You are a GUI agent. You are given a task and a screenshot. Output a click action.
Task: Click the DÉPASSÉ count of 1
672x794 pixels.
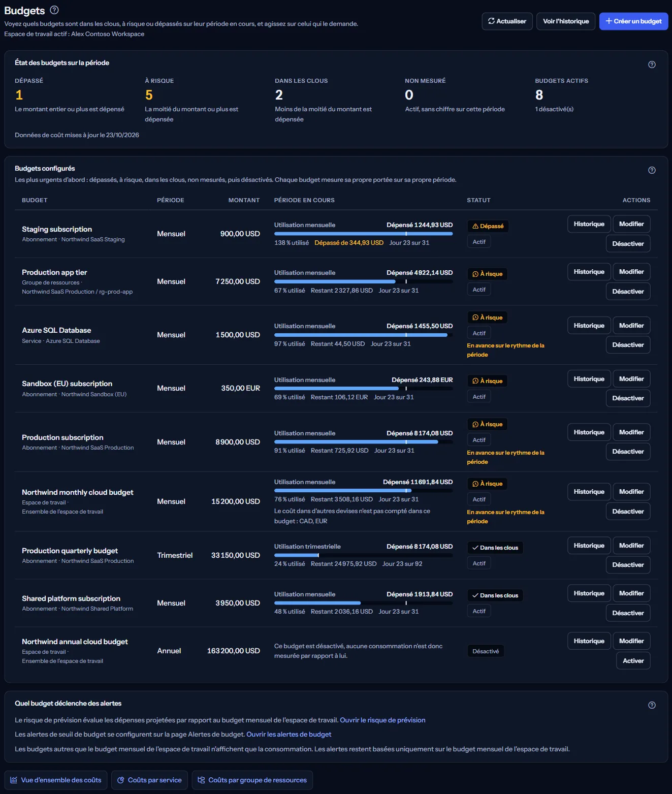coord(19,95)
